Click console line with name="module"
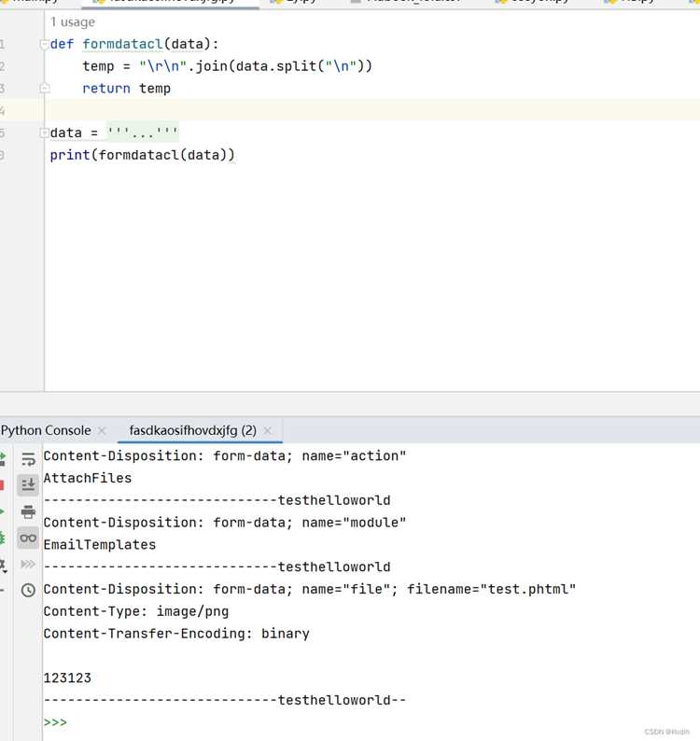700x741 pixels. coord(225,523)
